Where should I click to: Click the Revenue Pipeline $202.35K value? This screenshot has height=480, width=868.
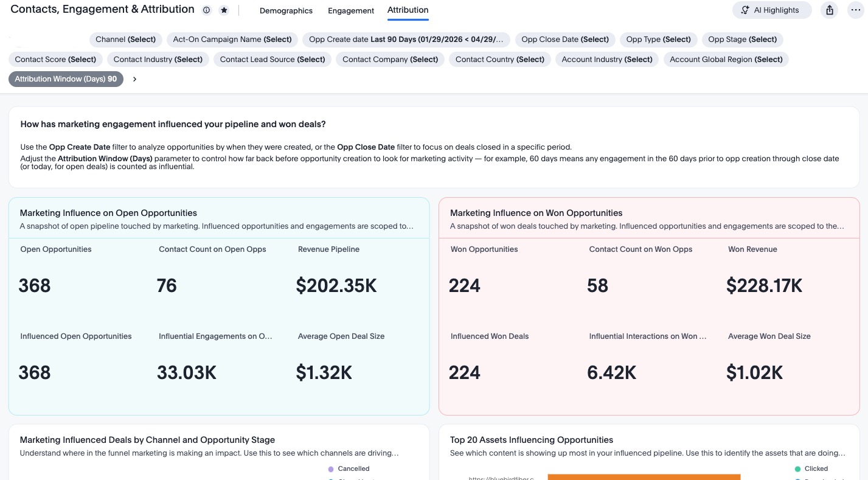pyautogui.click(x=336, y=285)
